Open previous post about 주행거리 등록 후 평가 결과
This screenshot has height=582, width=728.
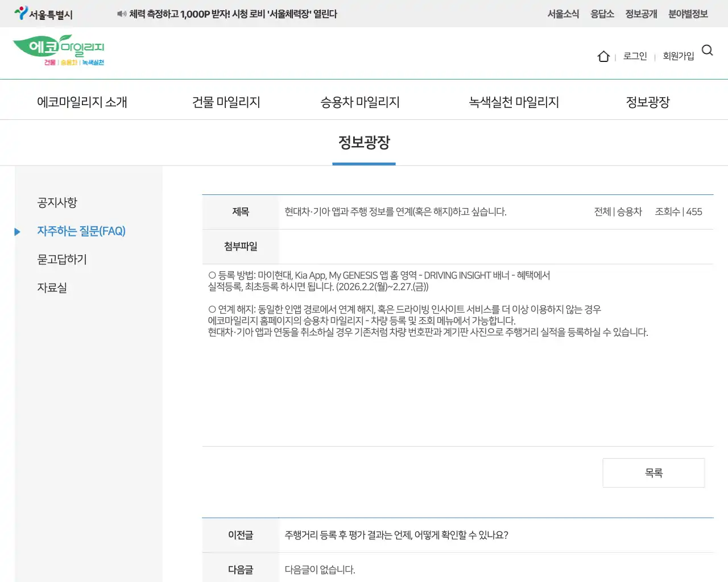click(x=396, y=535)
